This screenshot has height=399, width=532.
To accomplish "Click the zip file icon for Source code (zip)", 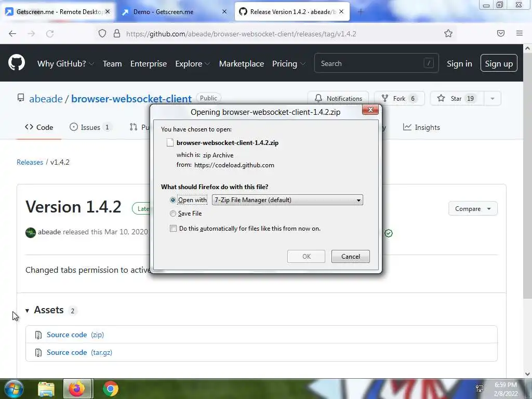I will (38, 335).
